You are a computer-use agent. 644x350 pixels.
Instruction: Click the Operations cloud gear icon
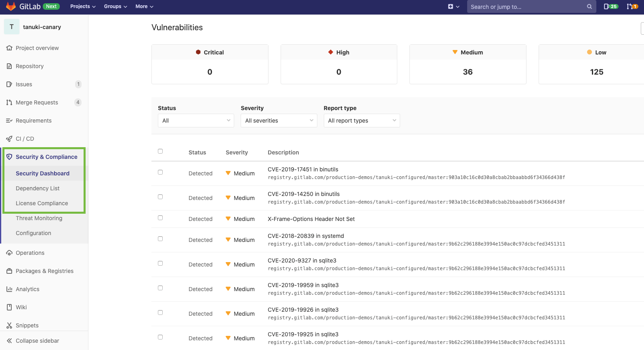coord(9,253)
